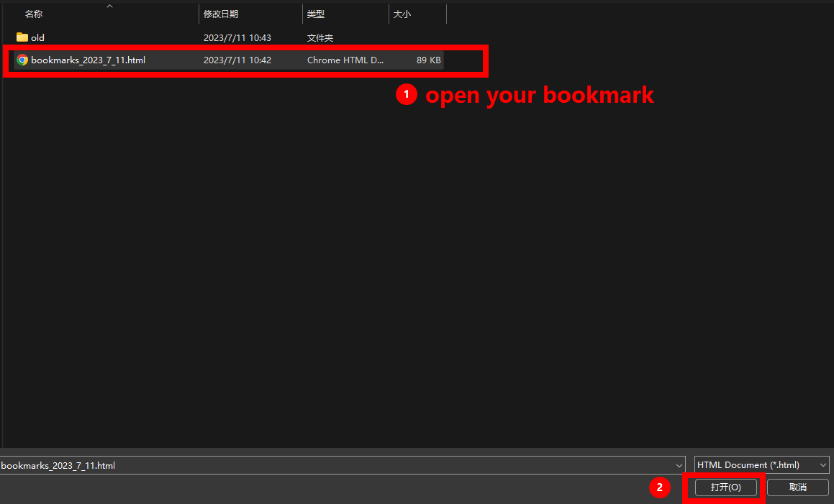Open the file name history dropdown arrow
This screenshot has height=504, width=834.
pyautogui.click(x=679, y=465)
